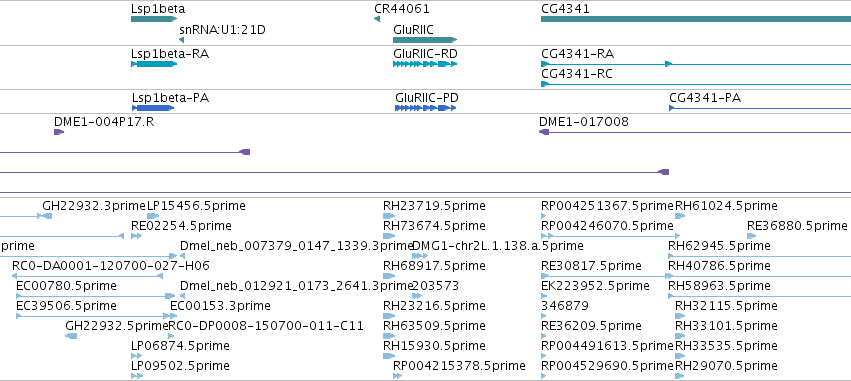Click the RH61024.5prime EST label

(726, 206)
